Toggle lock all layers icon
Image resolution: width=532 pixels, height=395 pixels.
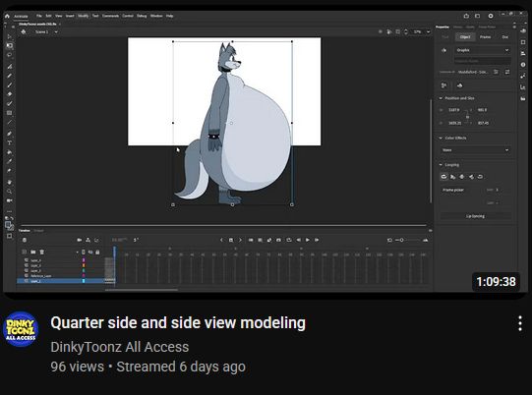pos(97,252)
